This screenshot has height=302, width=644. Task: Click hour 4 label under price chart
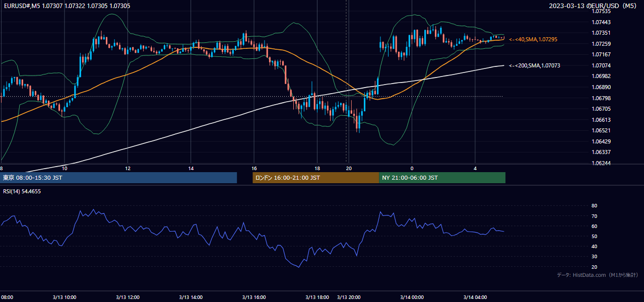click(x=475, y=168)
